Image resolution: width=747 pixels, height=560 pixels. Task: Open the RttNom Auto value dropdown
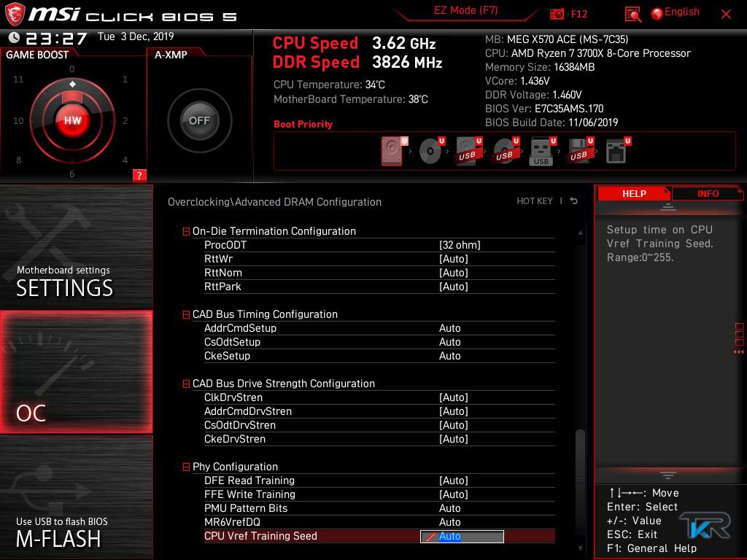pos(454,273)
